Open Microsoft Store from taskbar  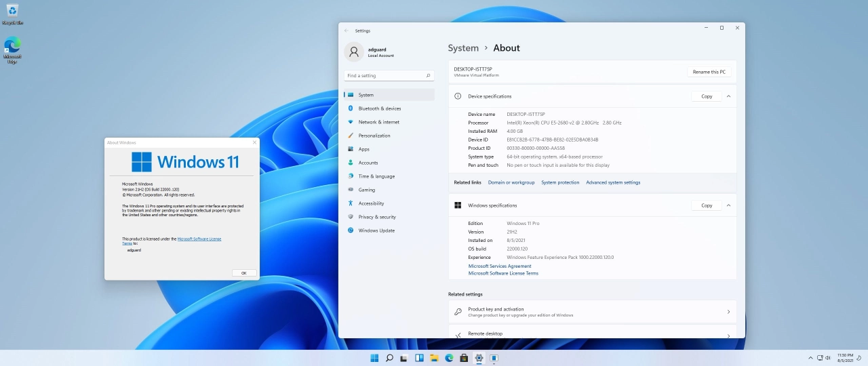click(x=464, y=358)
